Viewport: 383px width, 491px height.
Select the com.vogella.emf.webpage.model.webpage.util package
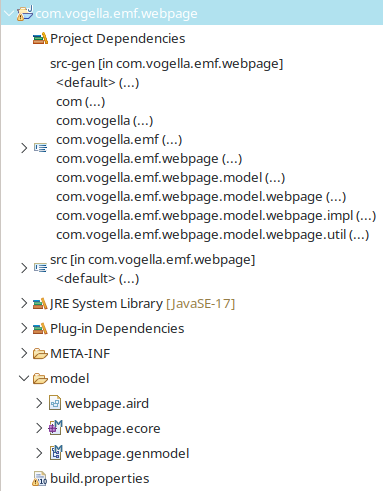pos(213,235)
